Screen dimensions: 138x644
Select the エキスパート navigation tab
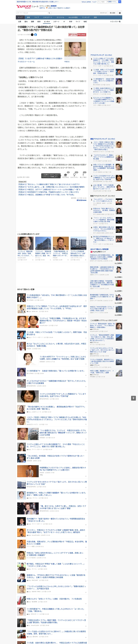(x=48, y=17)
